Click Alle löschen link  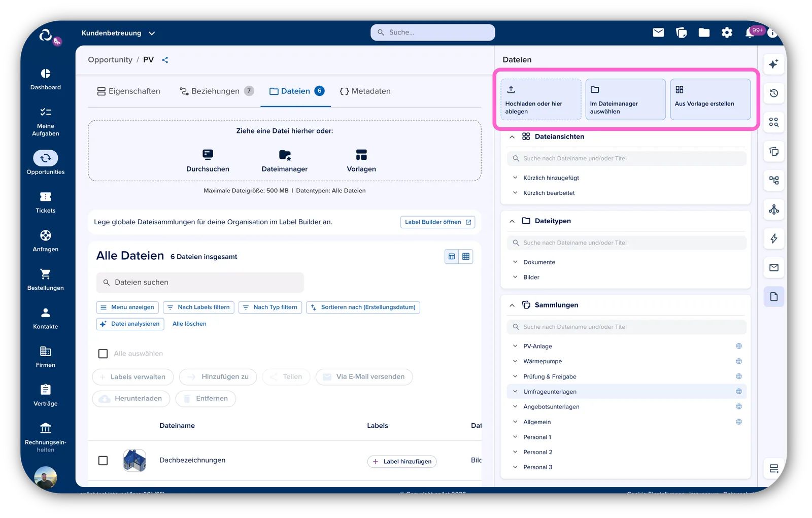click(189, 324)
